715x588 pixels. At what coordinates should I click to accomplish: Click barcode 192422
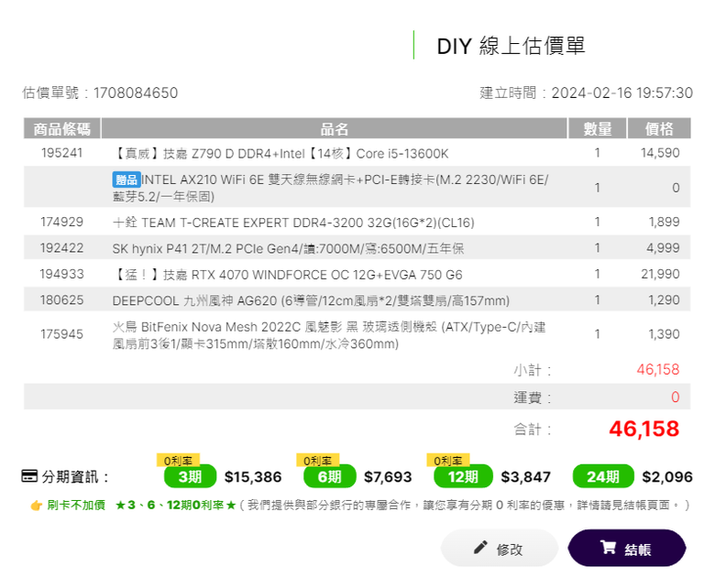coord(61,248)
